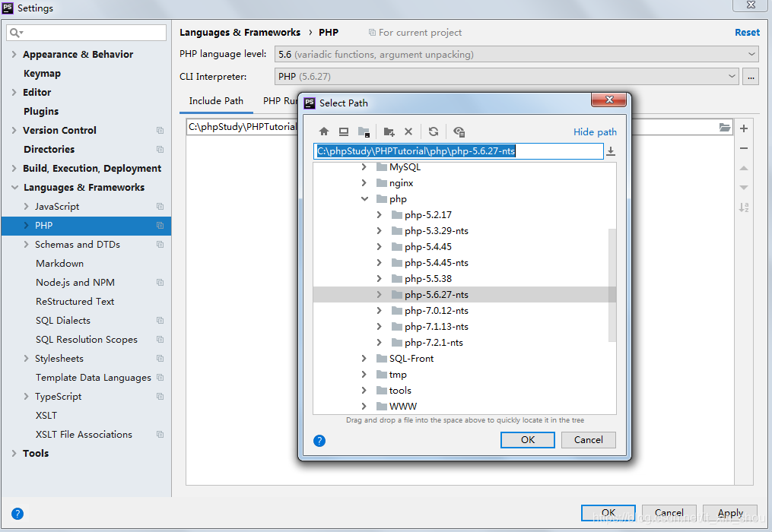This screenshot has height=532, width=772.
Task: Select Keymap settings page
Action: (43, 73)
